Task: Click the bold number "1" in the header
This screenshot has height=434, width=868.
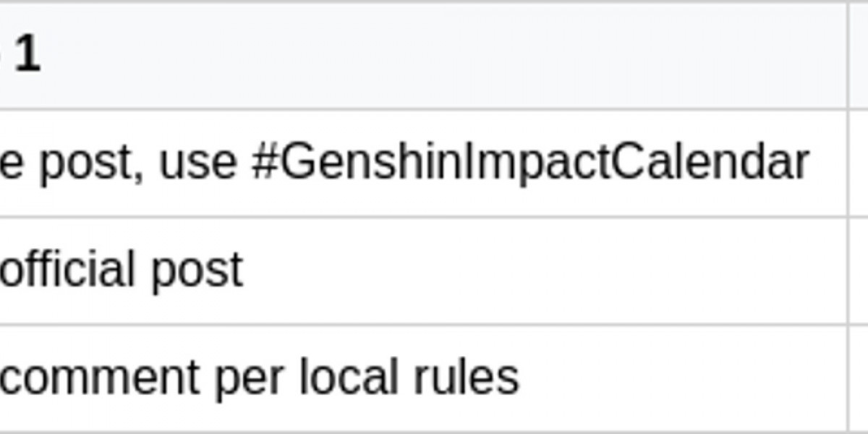Action: pos(27,55)
